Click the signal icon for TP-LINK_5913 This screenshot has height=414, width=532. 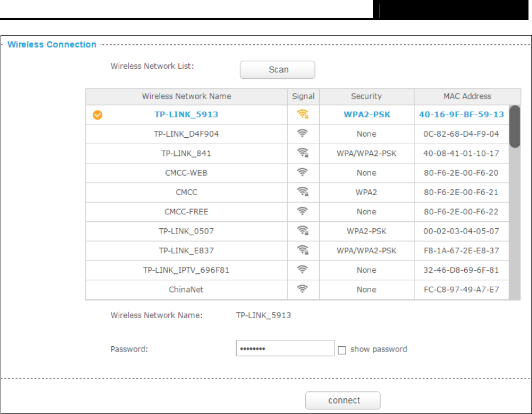tap(303, 114)
